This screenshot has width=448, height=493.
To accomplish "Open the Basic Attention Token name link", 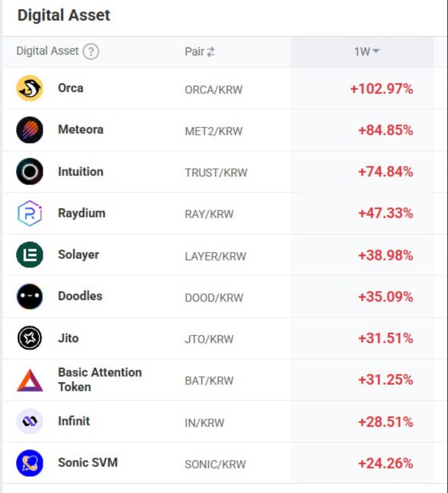I will coord(99,379).
